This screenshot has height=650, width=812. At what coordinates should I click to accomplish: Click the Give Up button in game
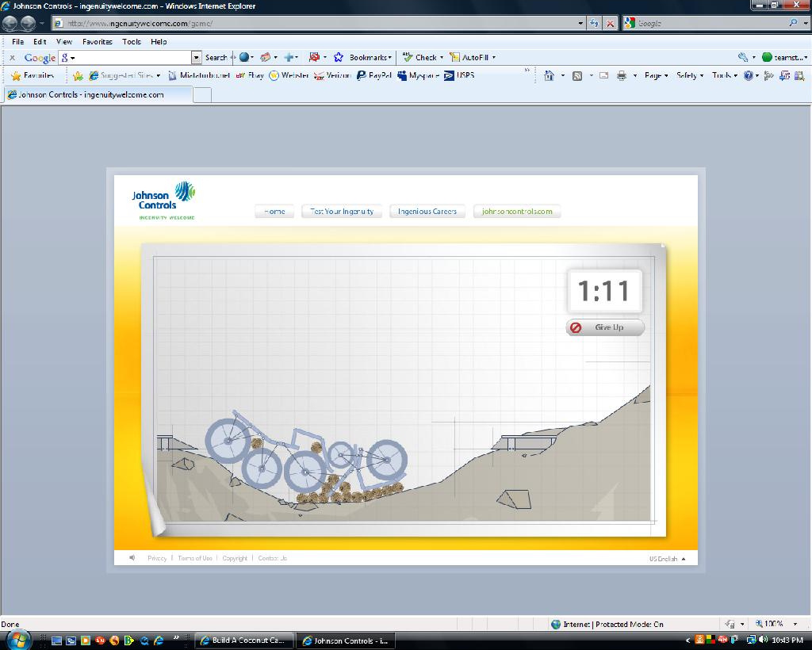point(605,327)
